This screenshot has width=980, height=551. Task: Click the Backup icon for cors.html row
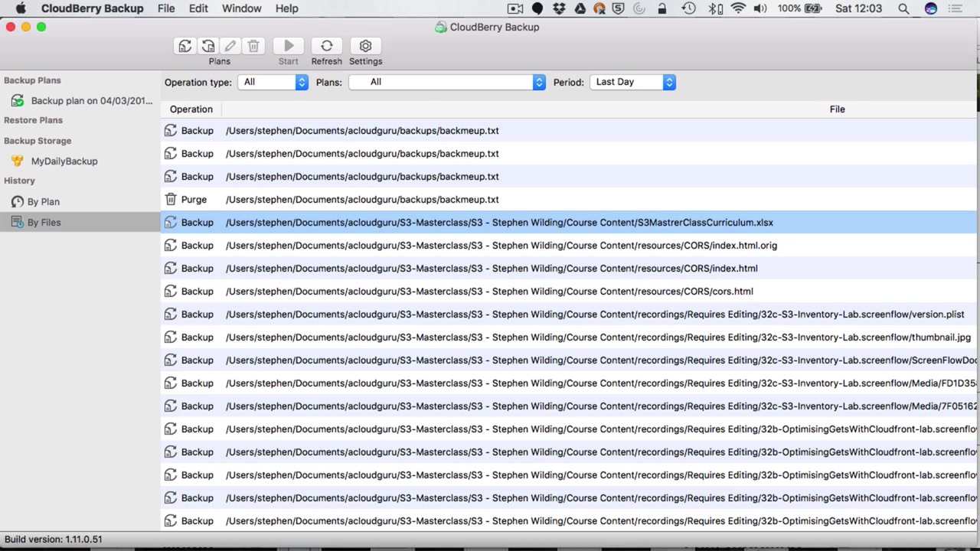[x=171, y=292]
